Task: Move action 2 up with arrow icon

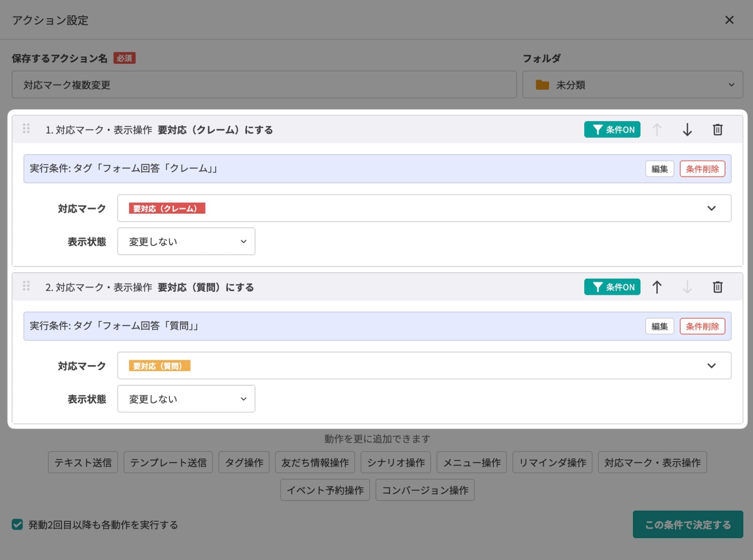Action: 657,287
